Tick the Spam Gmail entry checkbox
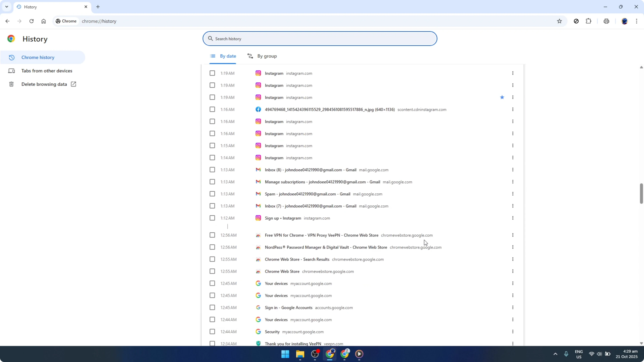The image size is (644, 362). coord(212,194)
